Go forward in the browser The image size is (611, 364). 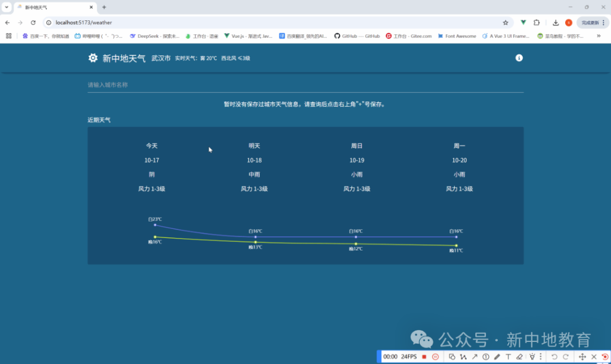(x=20, y=23)
